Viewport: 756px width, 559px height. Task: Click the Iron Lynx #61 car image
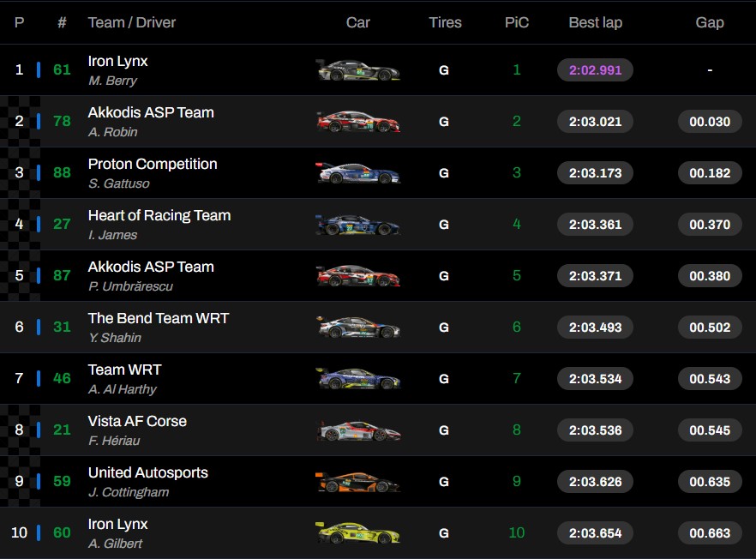tap(357, 70)
